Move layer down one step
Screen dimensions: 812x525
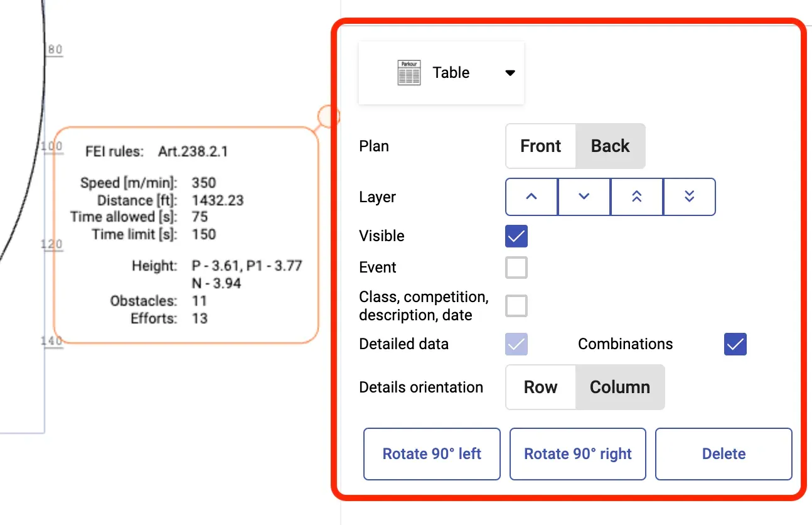tap(584, 197)
